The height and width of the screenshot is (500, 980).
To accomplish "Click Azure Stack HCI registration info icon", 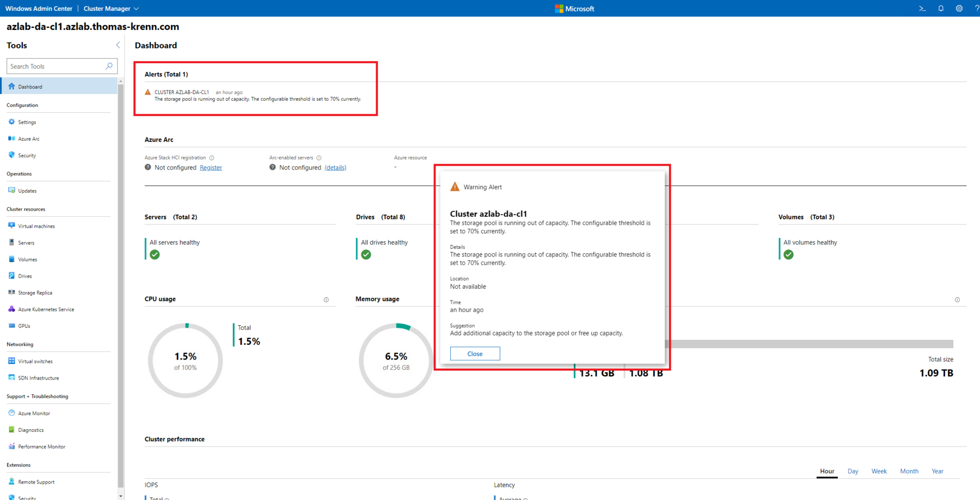I will [212, 158].
